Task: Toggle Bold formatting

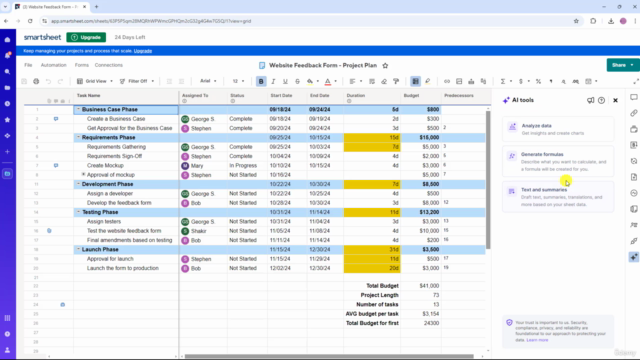Action: [261, 81]
